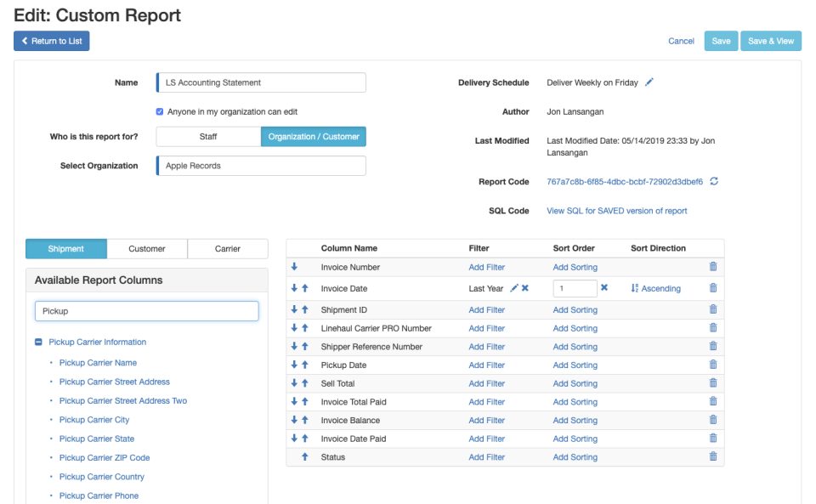Uncheck Anyone in my organization can edit
This screenshot has height=504, width=816.
click(x=160, y=111)
